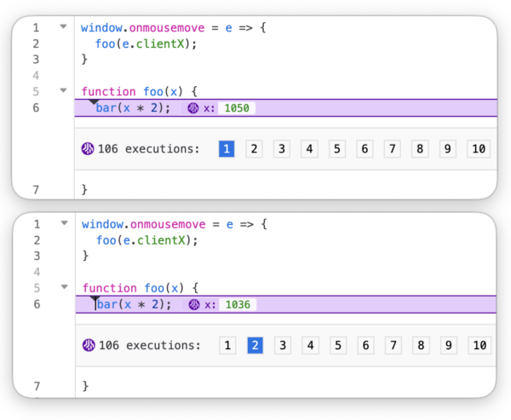The width and height of the screenshot is (511, 420).
Task: Choose execution 8 in the upper panel
Action: (420, 149)
